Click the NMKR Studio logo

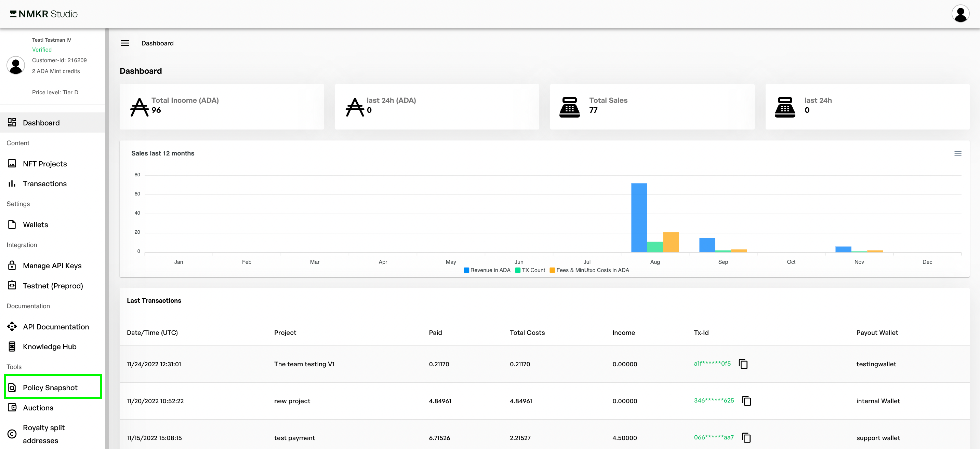tap(44, 14)
